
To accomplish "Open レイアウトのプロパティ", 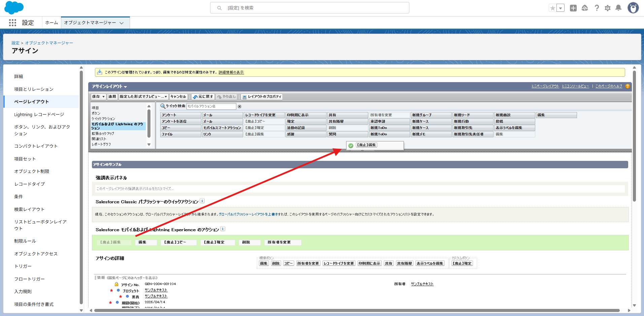I will pos(262,97).
